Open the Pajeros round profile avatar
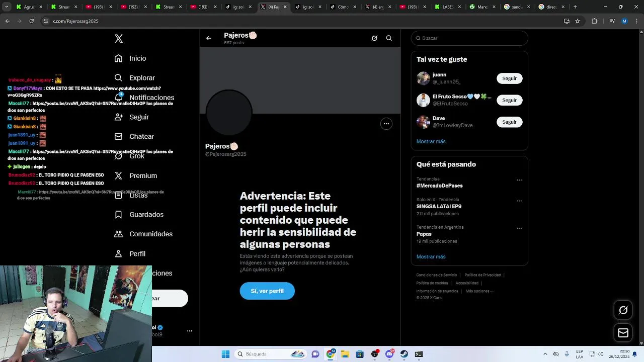 (229, 113)
